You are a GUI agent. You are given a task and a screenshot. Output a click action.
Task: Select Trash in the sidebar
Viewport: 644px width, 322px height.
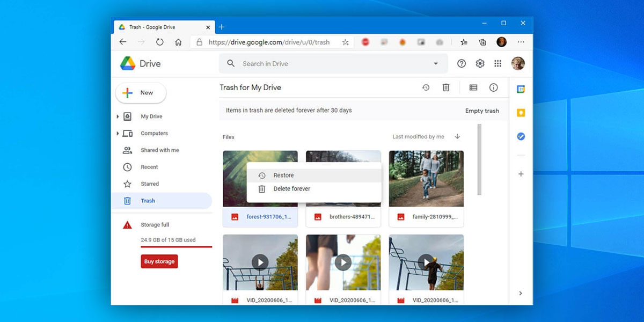(x=162, y=201)
